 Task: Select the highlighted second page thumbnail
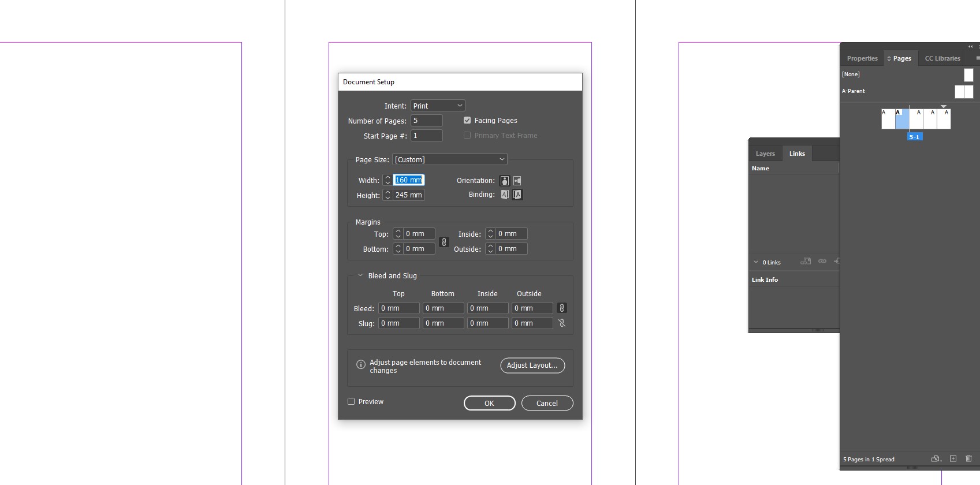[902, 119]
